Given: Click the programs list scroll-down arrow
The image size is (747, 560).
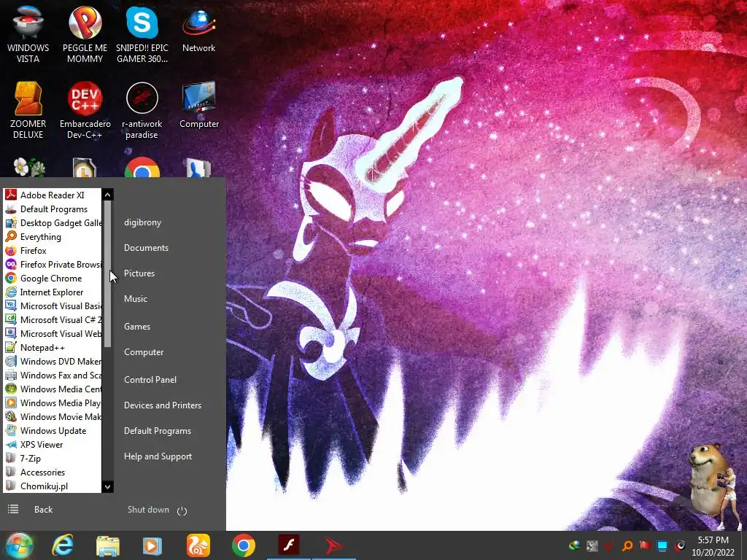Looking at the screenshot, I should pyautogui.click(x=108, y=486).
